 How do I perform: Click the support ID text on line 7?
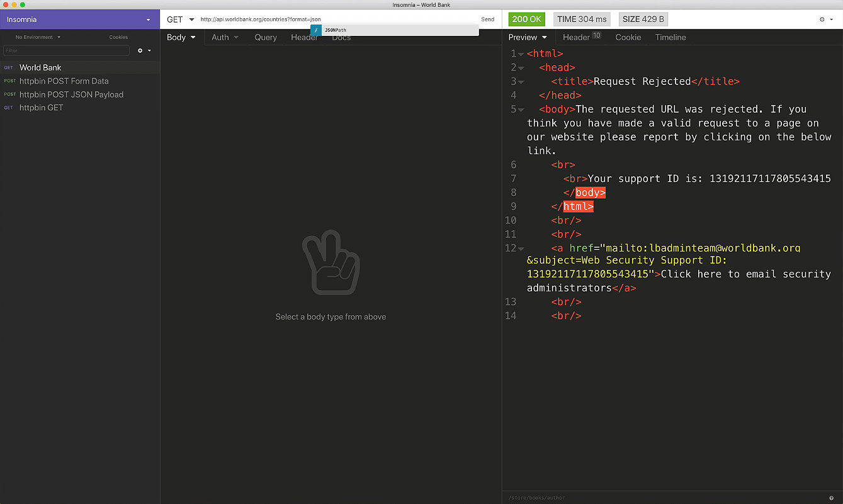pyautogui.click(x=710, y=179)
